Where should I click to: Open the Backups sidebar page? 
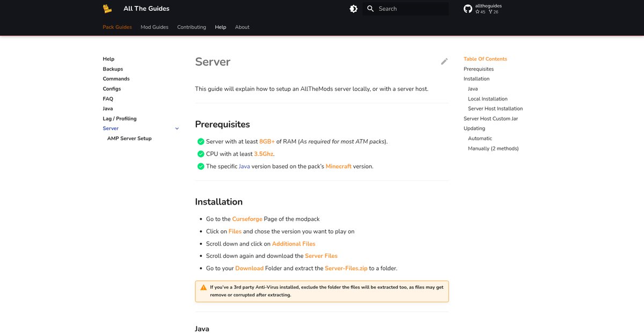113,69
